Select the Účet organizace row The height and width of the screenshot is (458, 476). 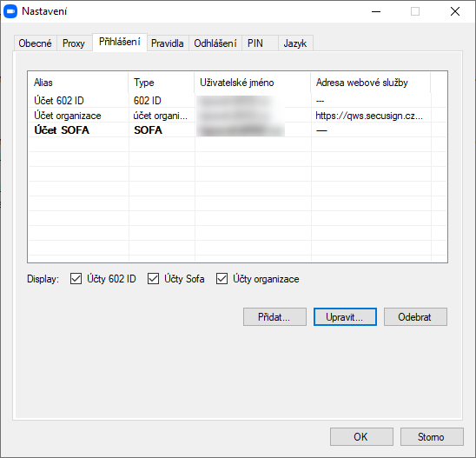click(x=237, y=115)
